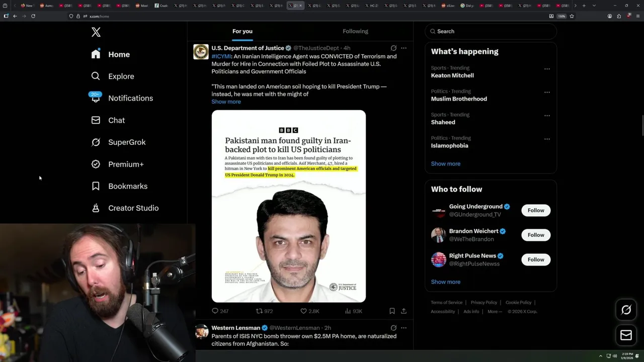Click the Search input field

(x=491, y=31)
